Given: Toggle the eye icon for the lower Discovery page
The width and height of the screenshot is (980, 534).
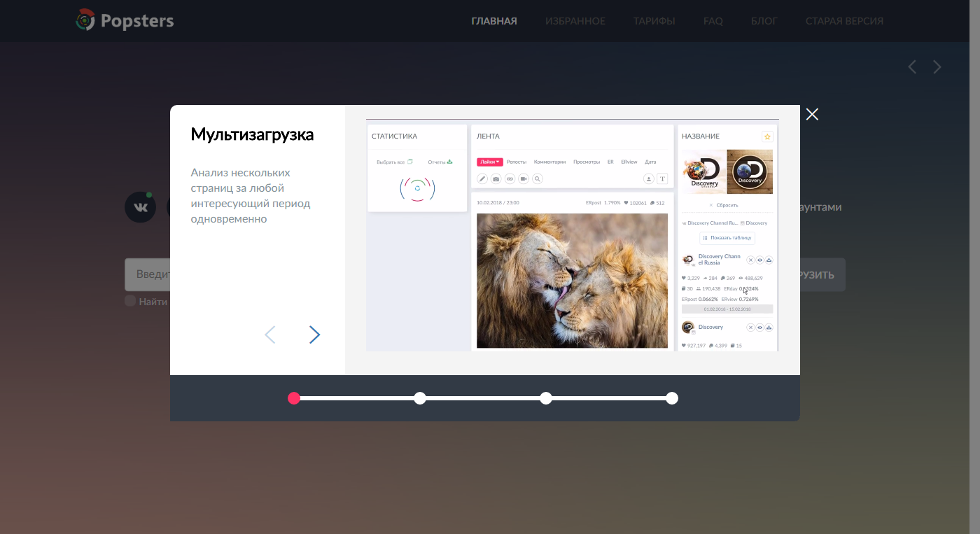Looking at the screenshot, I should point(759,328).
